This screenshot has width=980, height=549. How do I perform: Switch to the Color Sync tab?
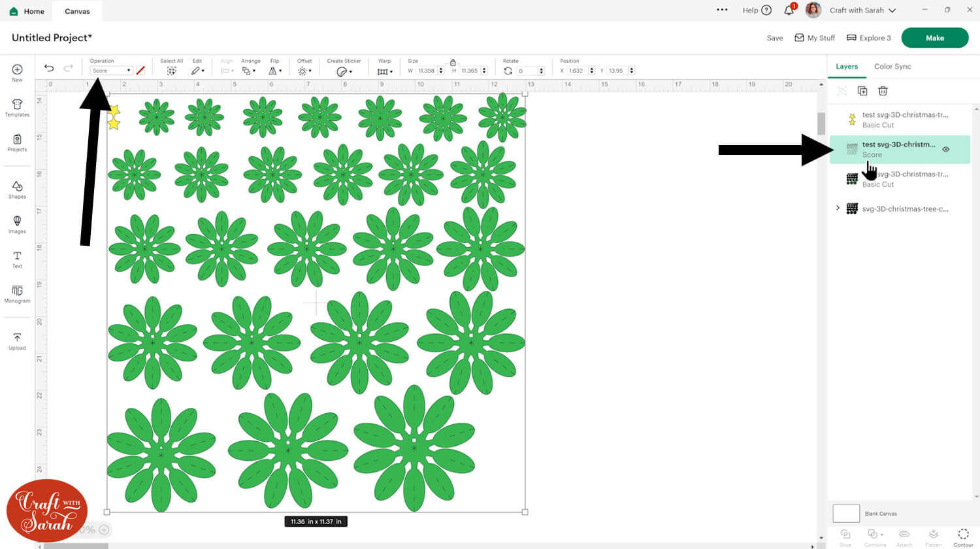click(892, 66)
